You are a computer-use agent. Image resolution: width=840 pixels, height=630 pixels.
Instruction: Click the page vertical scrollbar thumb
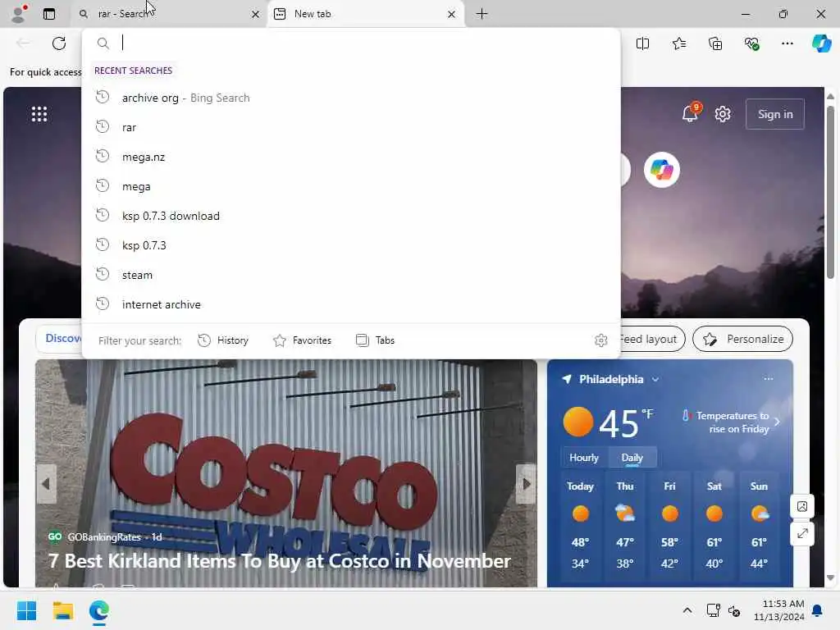[830, 192]
